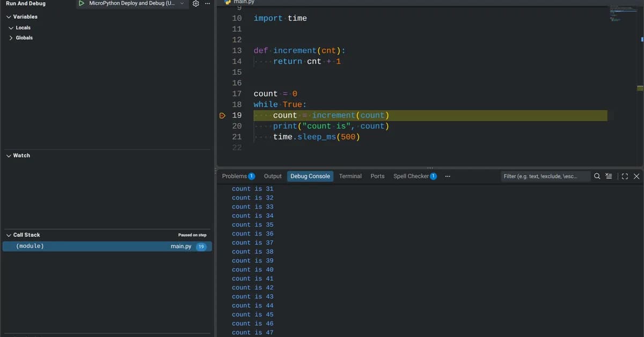Click the 'Paused on step' status label
Image resolution: width=644 pixels, height=337 pixels.
click(x=192, y=235)
